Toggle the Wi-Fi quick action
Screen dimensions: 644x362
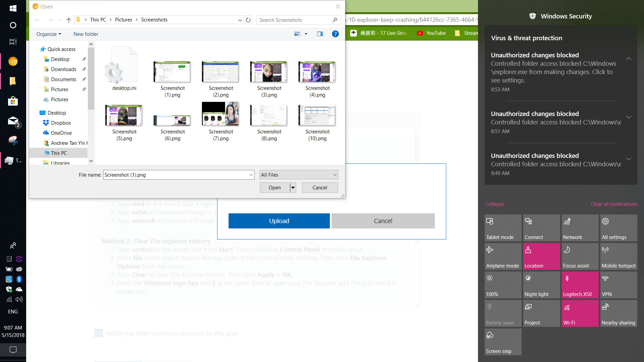(x=580, y=313)
